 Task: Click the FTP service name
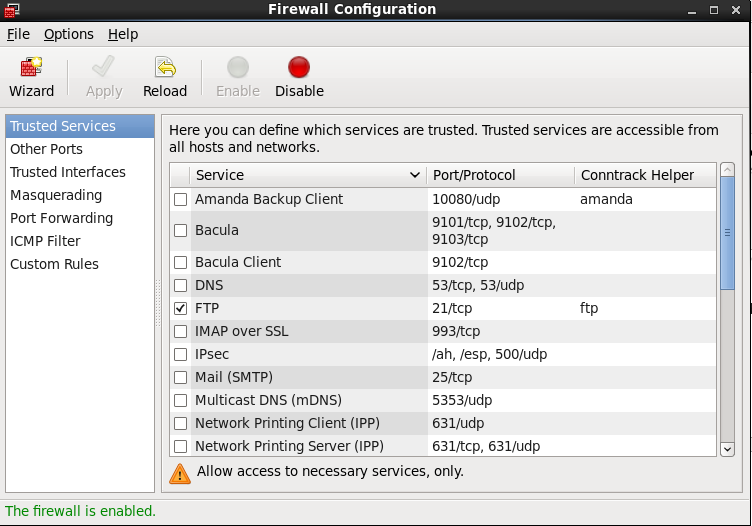pos(207,308)
